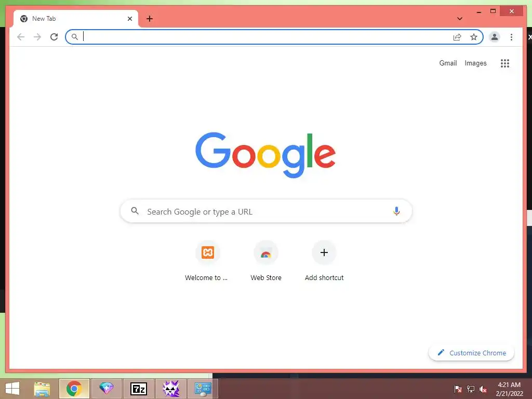Screen dimensions: 532x399
Task: Click the search icon in the address bar
Action: [75, 37]
